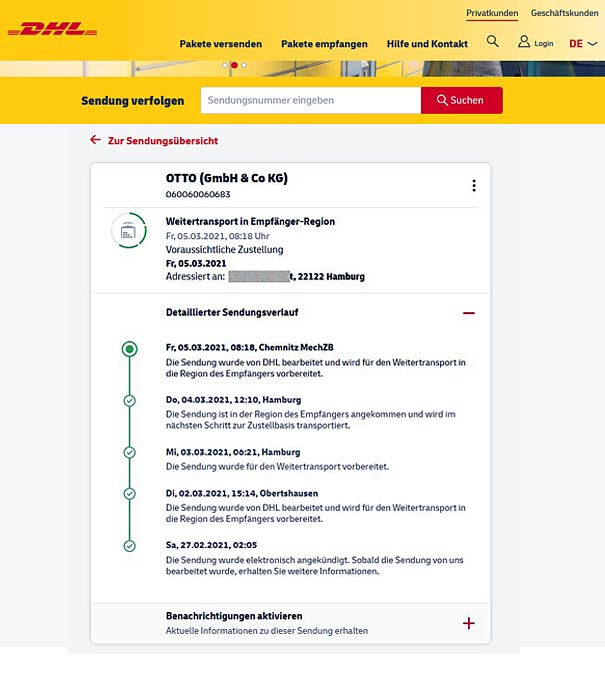Click Benachrichtigungen aktivieren heading
The width and height of the screenshot is (605, 680).
(x=234, y=616)
